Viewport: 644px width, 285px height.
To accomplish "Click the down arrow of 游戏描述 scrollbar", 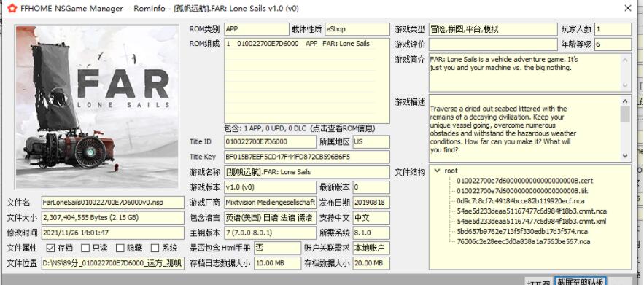I will click(x=625, y=156).
